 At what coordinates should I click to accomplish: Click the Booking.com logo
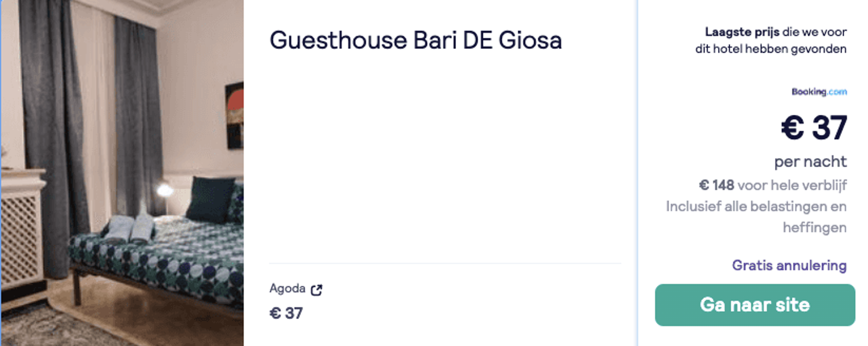tap(819, 92)
